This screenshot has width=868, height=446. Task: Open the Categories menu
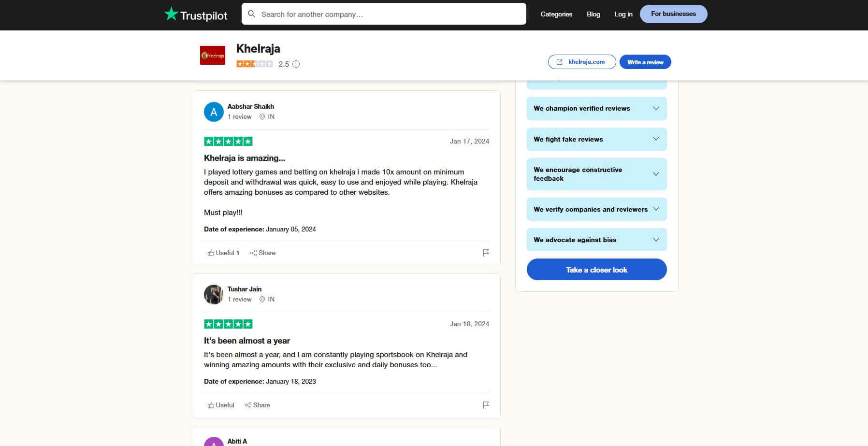556,14
